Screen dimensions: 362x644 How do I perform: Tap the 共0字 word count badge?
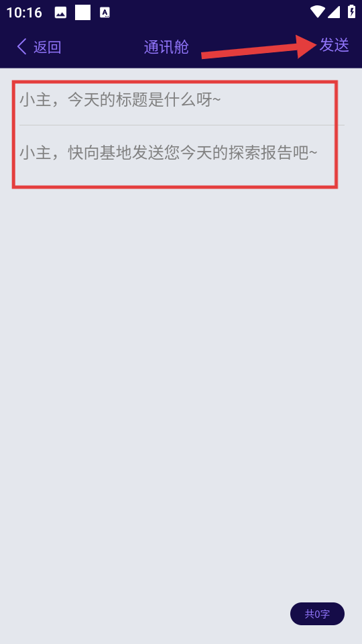(x=317, y=614)
